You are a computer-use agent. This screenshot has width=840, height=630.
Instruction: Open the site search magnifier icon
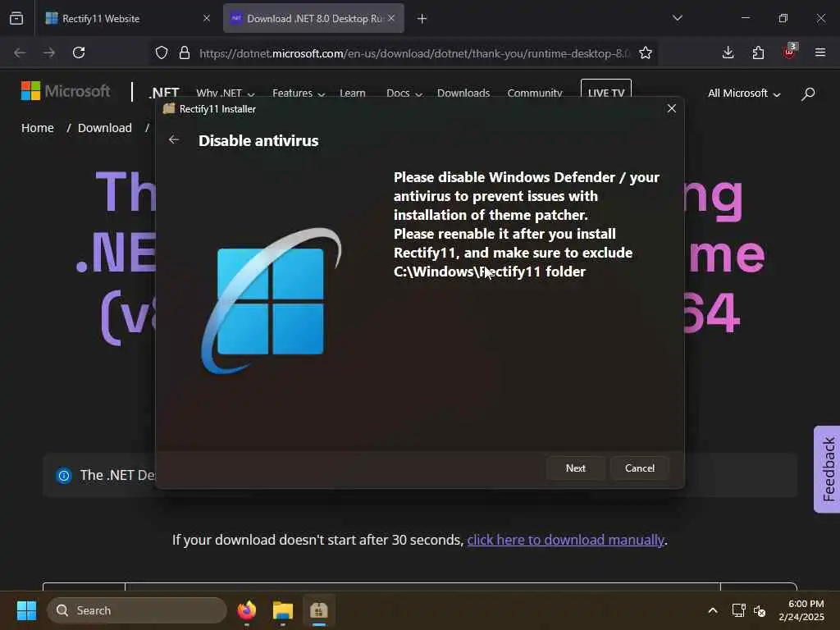(x=808, y=94)
